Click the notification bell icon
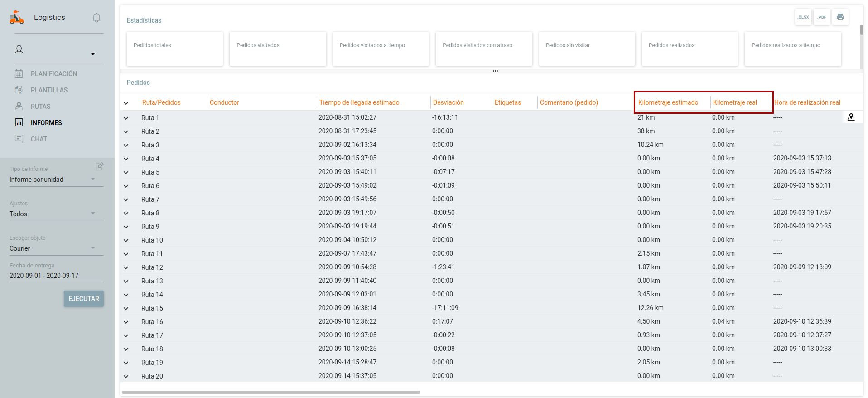Viewport: 868px width, 398px height. pyautogui.click(x=96, y=18)
